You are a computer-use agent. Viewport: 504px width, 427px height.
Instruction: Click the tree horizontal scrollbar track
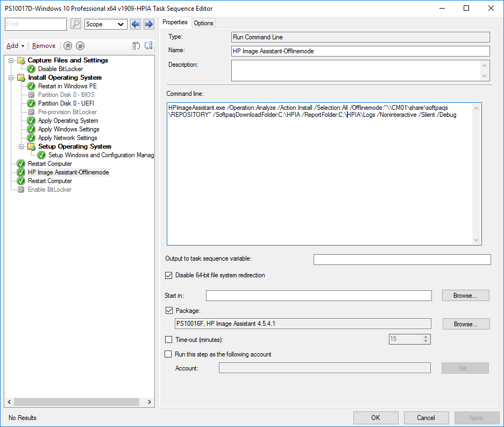coord(79,402)
